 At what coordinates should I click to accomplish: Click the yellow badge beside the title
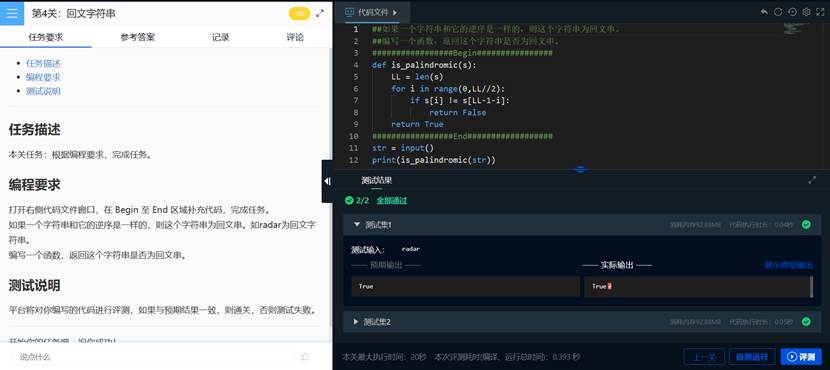(x=299, y=14)
